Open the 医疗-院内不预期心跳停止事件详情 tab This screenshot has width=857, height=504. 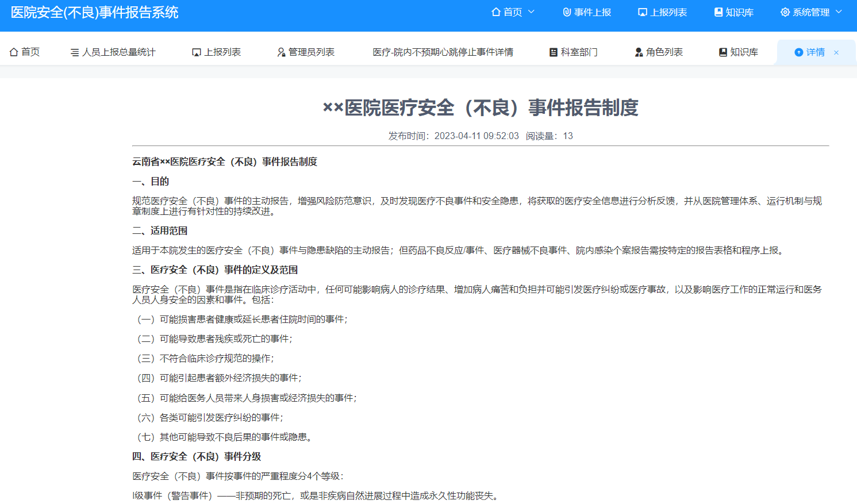point(443,52)
